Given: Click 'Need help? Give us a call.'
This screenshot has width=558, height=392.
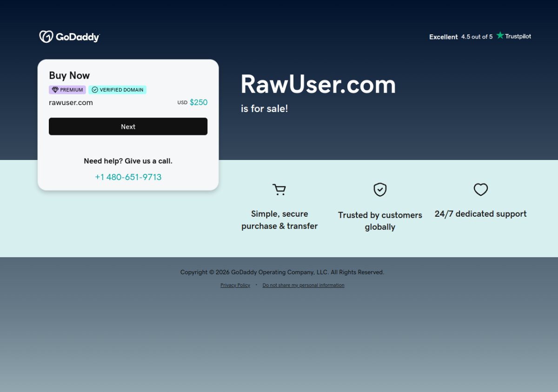Looking at the screenshot, I should click(x=128, y=161).
